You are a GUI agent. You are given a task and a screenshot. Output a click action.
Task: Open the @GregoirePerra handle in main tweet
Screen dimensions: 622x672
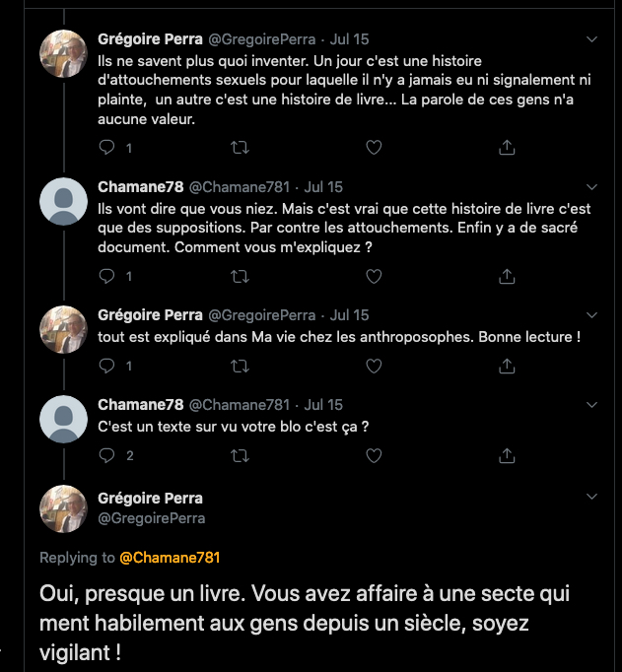(152, 517)
